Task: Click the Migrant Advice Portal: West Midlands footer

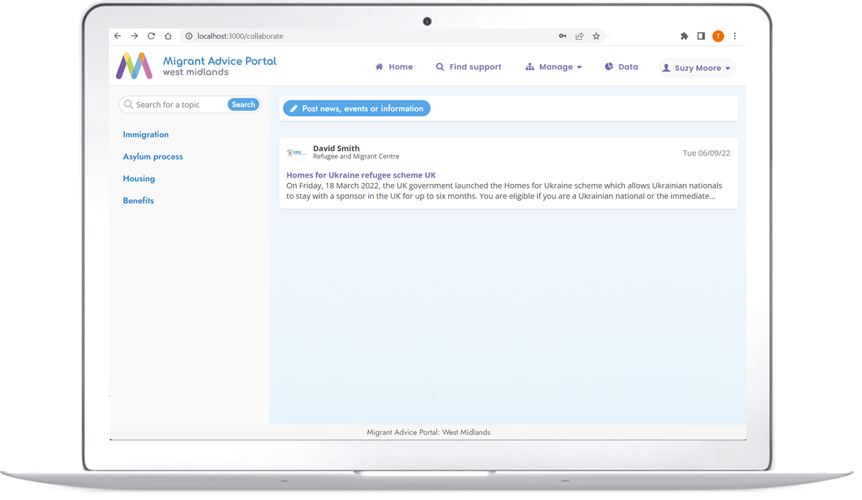Action: 428,432
